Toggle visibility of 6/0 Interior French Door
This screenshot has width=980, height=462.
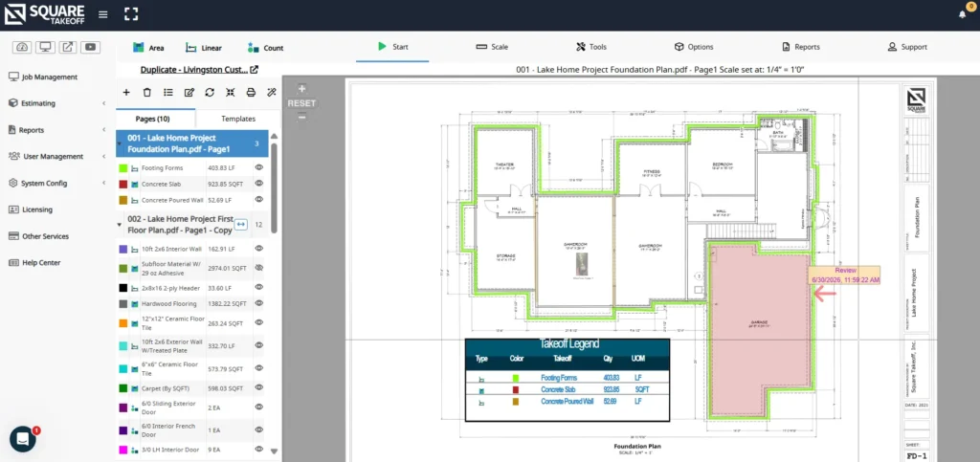point(258,429)
